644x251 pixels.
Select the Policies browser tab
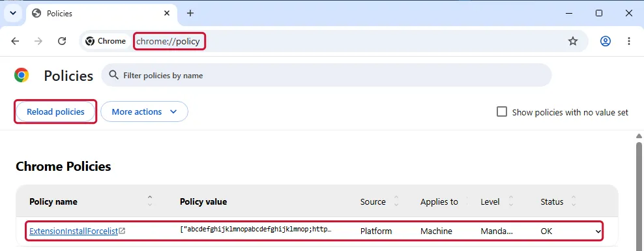101,14
